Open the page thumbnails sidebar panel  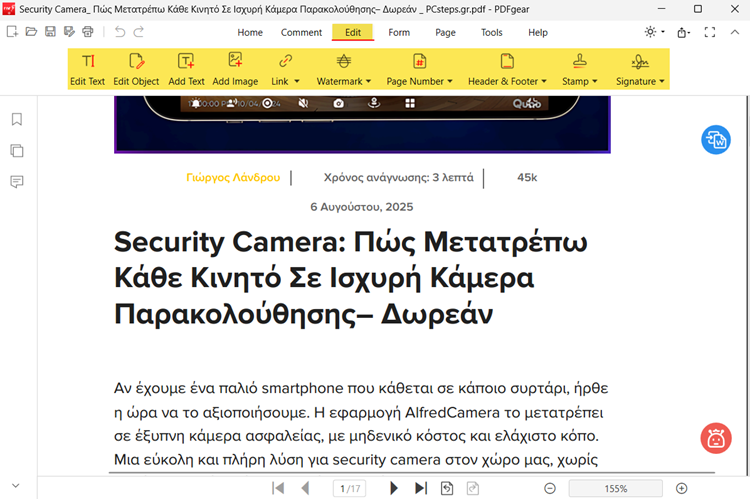(x=17, y=151)
